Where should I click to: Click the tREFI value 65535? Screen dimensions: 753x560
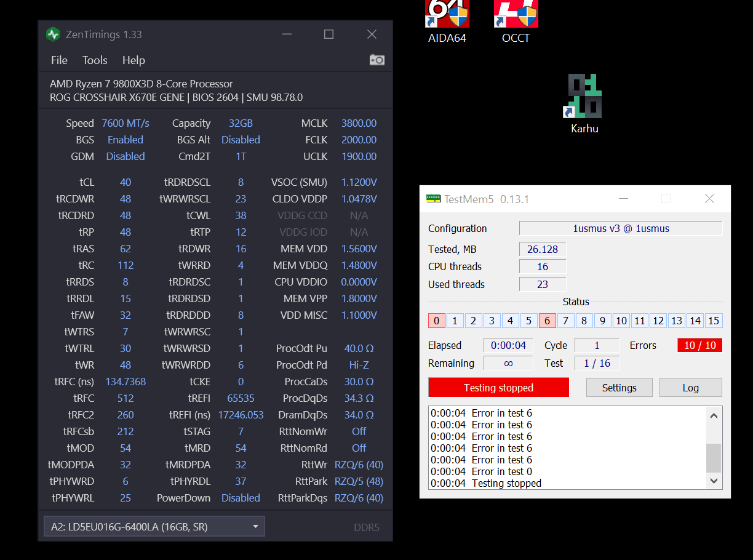click(x=241, y=398)
